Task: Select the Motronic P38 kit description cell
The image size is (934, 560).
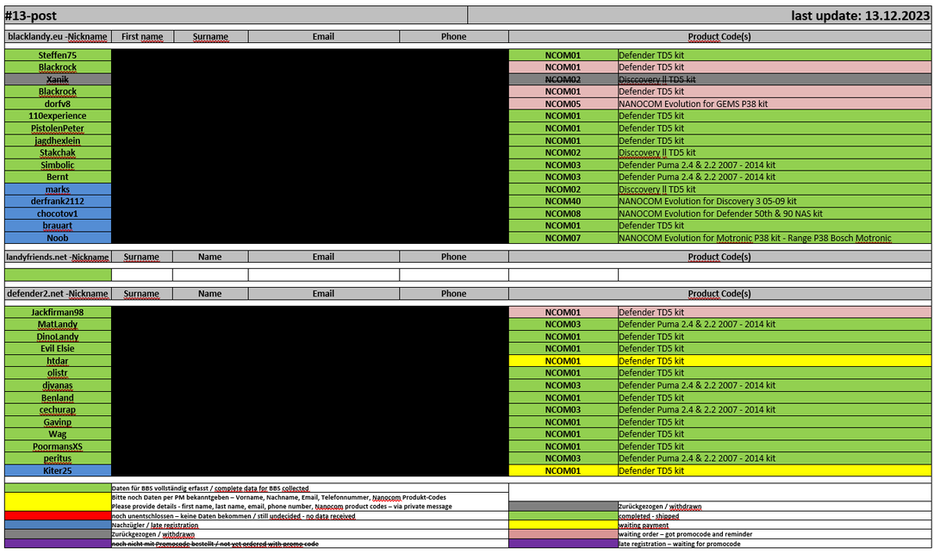Action: tap(775, 238)
